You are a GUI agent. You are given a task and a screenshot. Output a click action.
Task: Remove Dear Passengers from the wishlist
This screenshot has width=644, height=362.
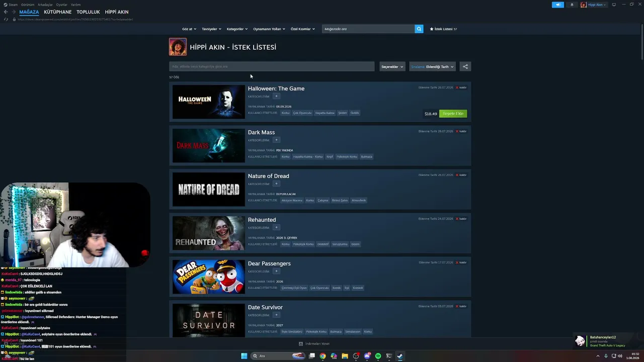(461, 262)
